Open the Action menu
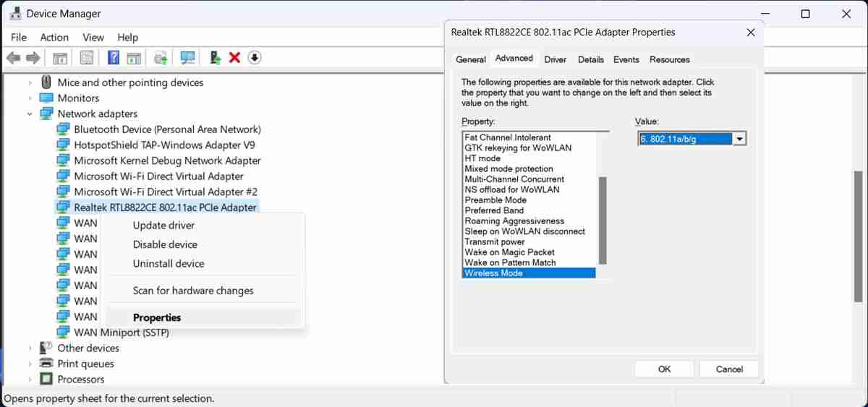The height and width of the screenshot is (407, 868). (54, 38)
